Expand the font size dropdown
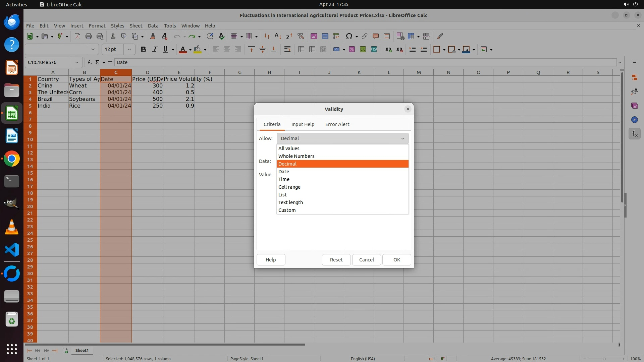Image resolution: width=644 pixels, height=362 pixels. [129, 49]
